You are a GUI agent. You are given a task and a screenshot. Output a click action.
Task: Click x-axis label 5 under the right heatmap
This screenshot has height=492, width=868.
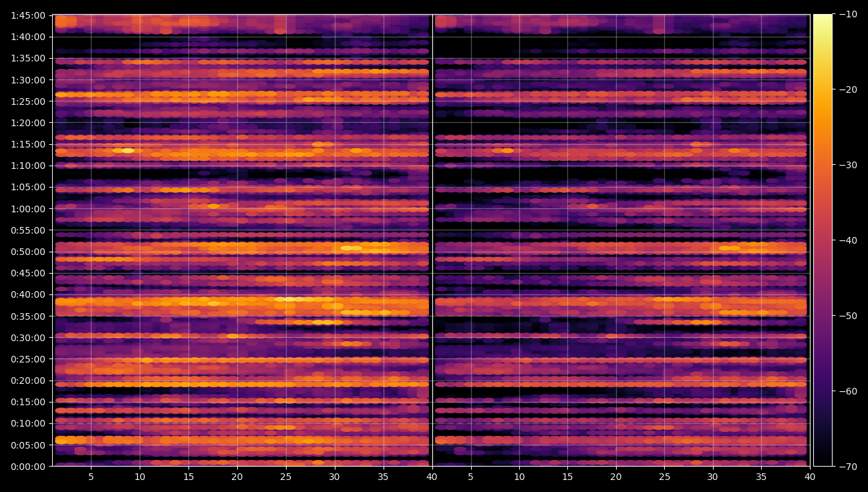point(470,477)
